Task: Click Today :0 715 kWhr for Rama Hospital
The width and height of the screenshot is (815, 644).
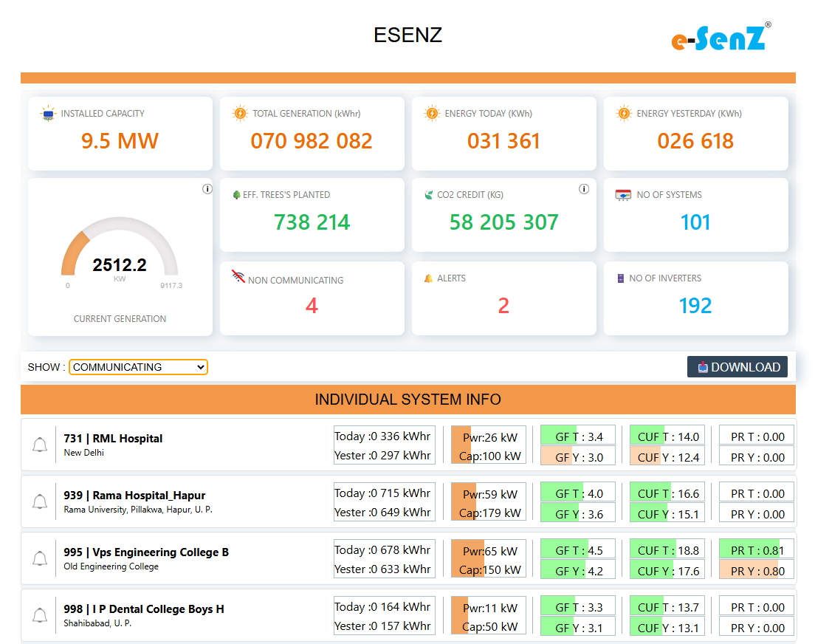Action: pyautogui.click(x=382, y=493)
